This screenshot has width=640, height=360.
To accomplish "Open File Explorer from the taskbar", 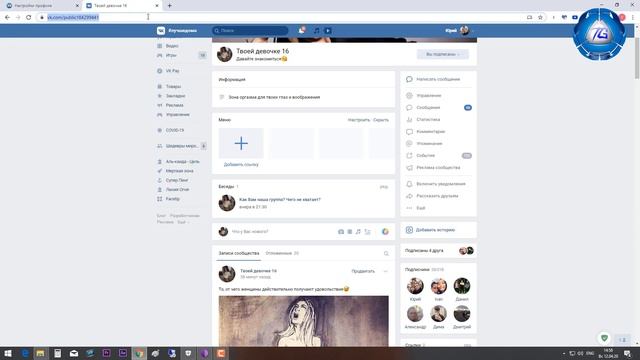I will 40,353.
